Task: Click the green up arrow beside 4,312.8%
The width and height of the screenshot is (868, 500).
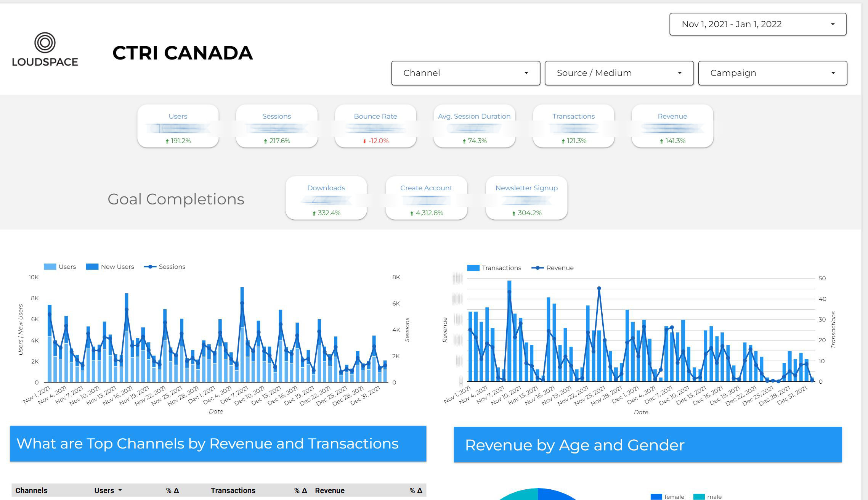Action: tap(412, 213)
